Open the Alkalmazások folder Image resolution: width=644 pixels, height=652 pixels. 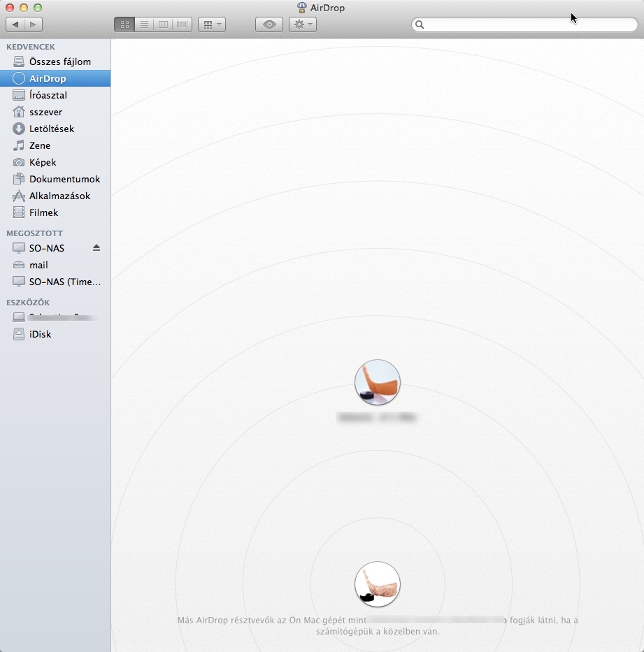point(55,196)
